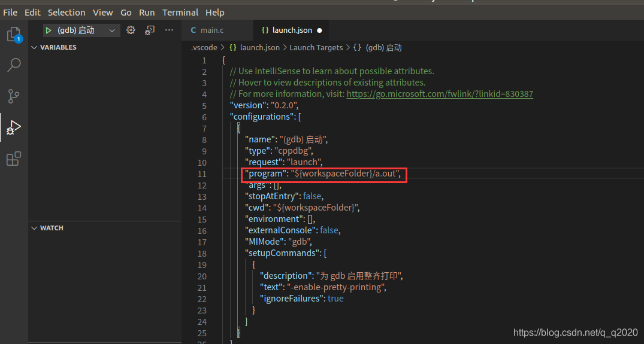Follow the go.microsoft.com fwlink URL
The image size is (644, 344).
440,94
